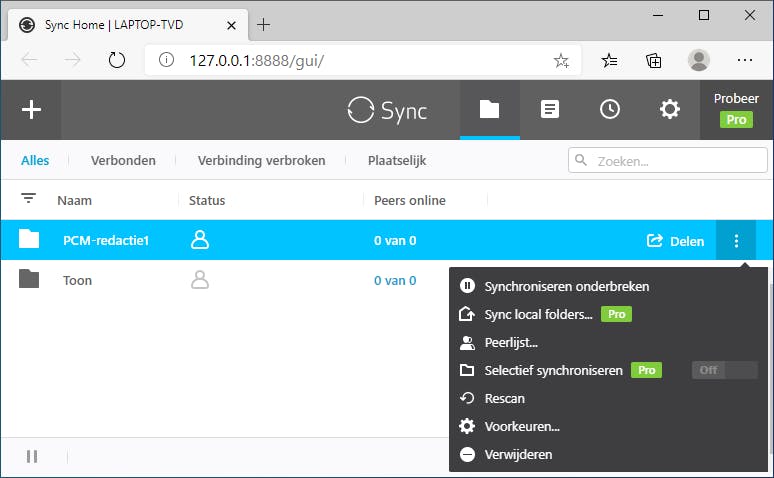The image size is (774, 478).
Task: Click the Pro badge next to Selectief synchroniseren
Action: tap(646, 370)
